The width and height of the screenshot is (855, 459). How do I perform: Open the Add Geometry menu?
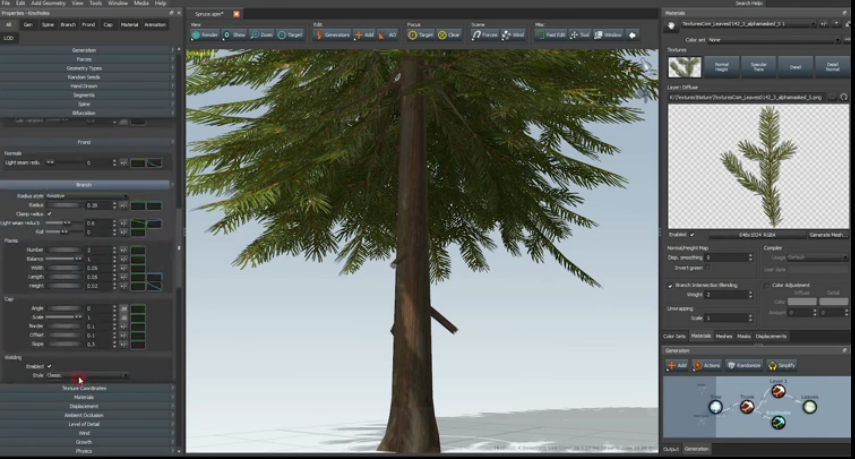click(x=49, y=3)
